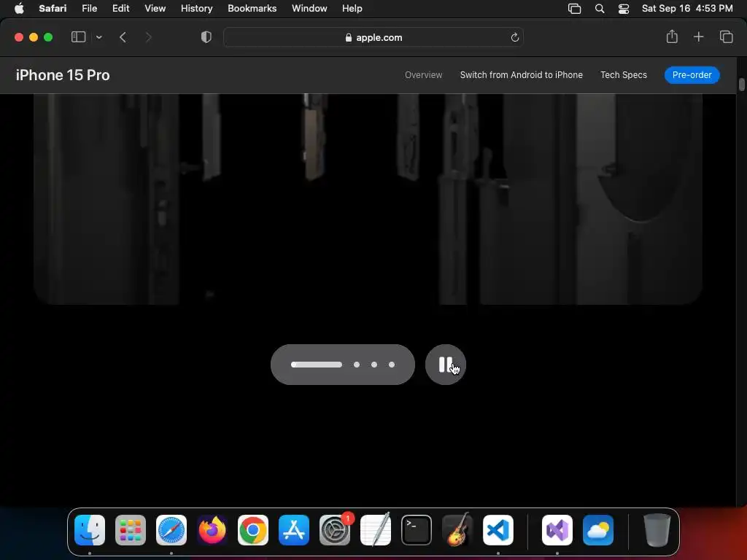This screenshot has width=747, height=560.
Task: Click the apple.com address bar
Action: click(373, 37)
